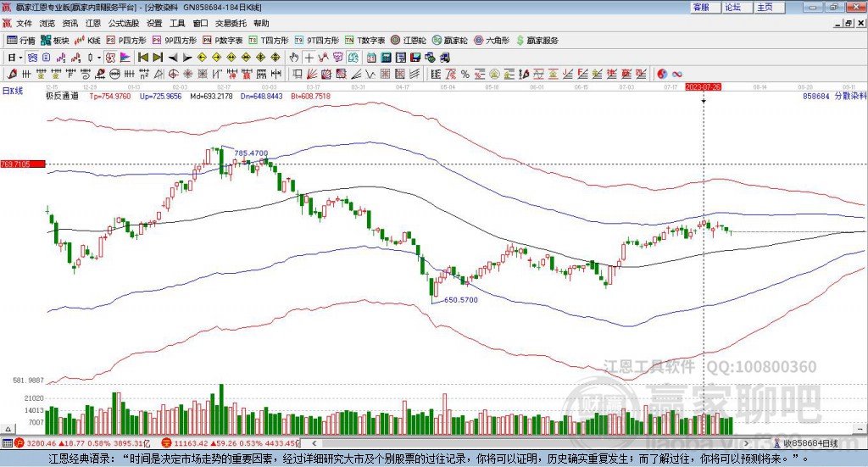Viewport: 868px width, 467px height.
Task: Click the black left arrow icon
Action: [x=173, y=58]
